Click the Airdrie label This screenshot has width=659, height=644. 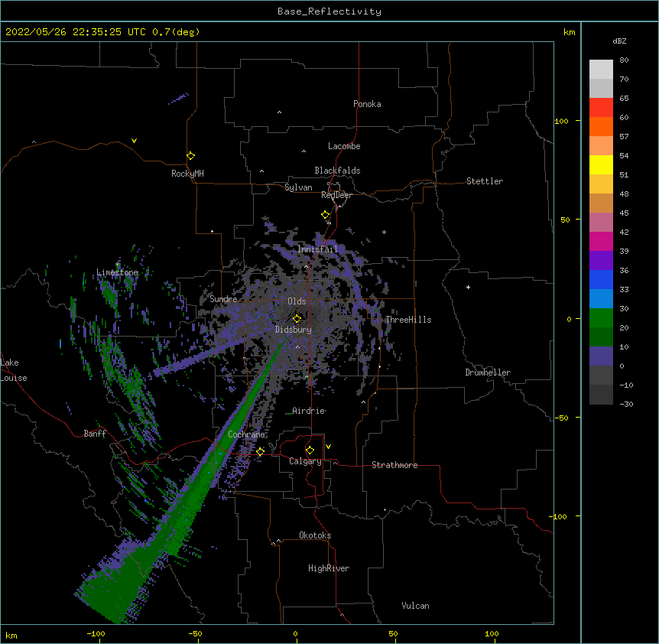coord(309,411)
